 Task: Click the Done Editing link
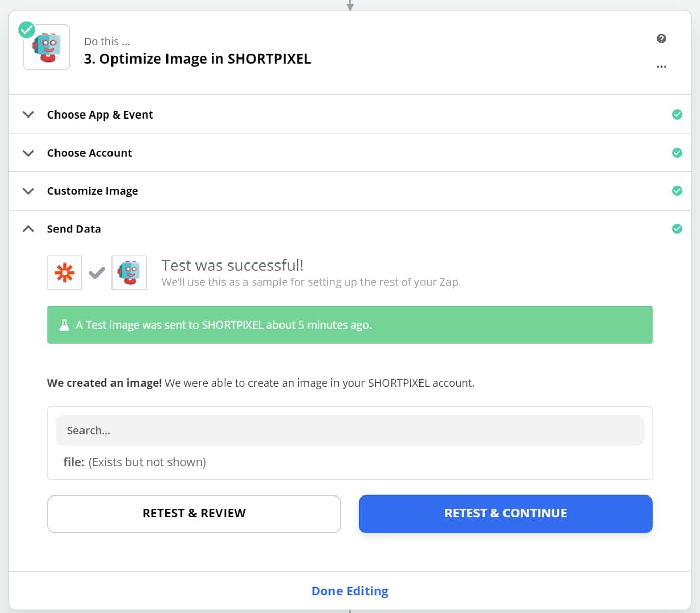[350, 591]
